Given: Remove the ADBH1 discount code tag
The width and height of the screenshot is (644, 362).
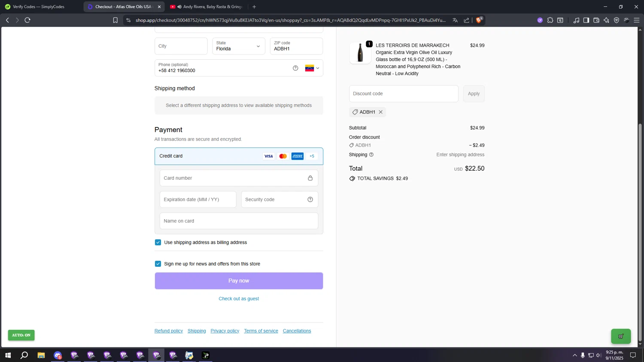Looking at the screenshot, I should (x=380, y=112).
